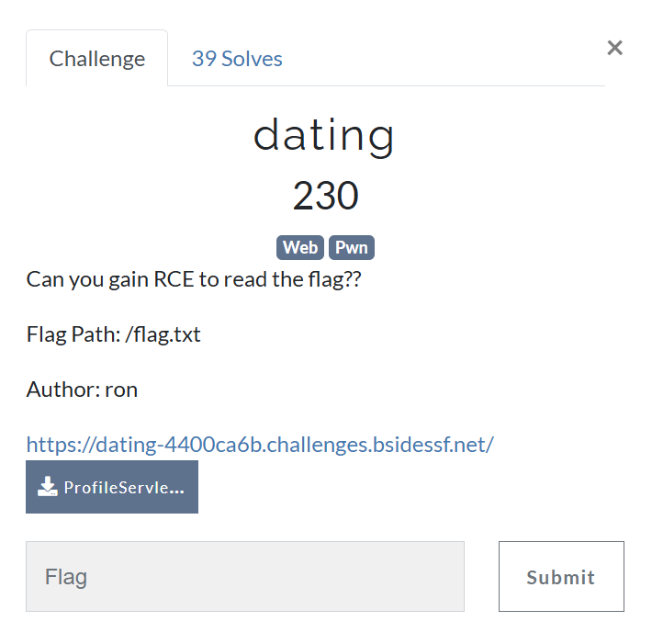Focus the Flag input field
The image size is (652, 644).
[x=245, y=576]
